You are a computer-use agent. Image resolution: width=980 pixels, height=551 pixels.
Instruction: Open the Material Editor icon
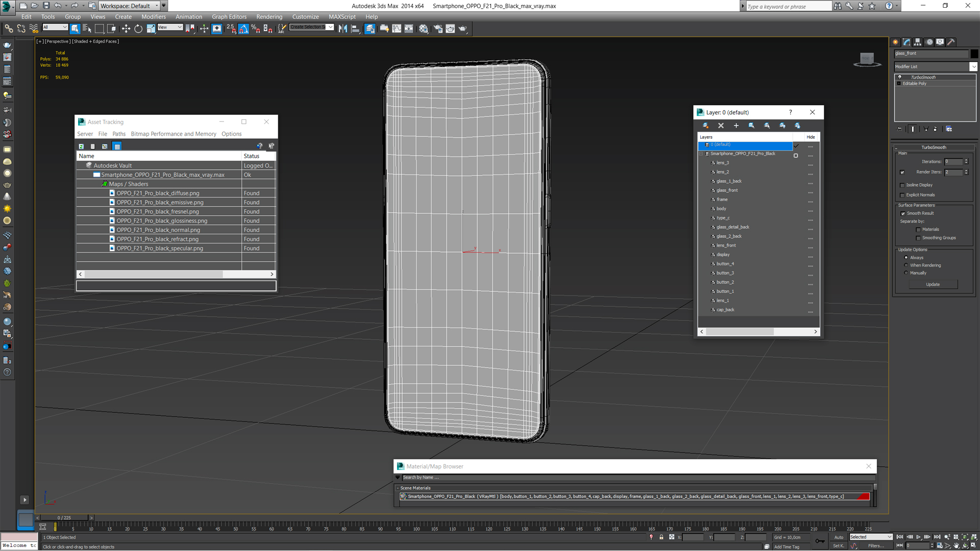tap(424, 29)
